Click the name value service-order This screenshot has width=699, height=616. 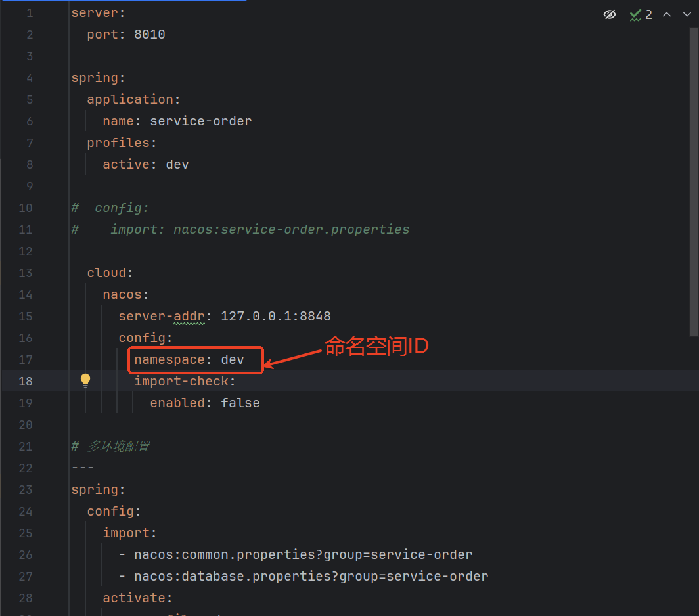tap(201, 121)
